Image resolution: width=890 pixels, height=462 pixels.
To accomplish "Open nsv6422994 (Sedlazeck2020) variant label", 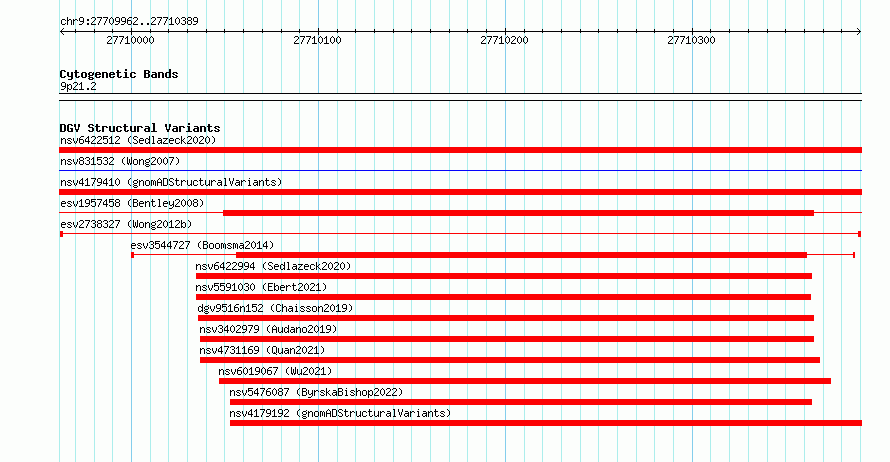I will (x=273, y=266).
